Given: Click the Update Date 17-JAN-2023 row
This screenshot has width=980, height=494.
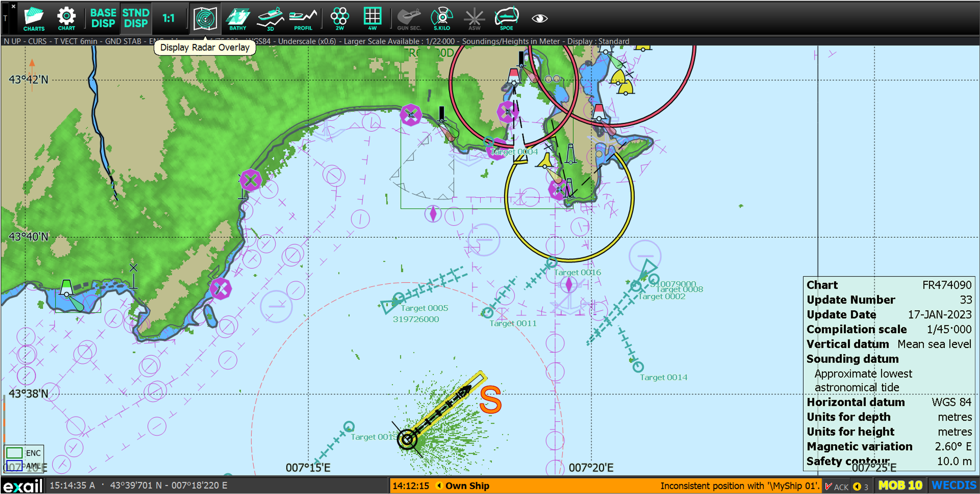Looking at the screenshot, I should (889, 314).
